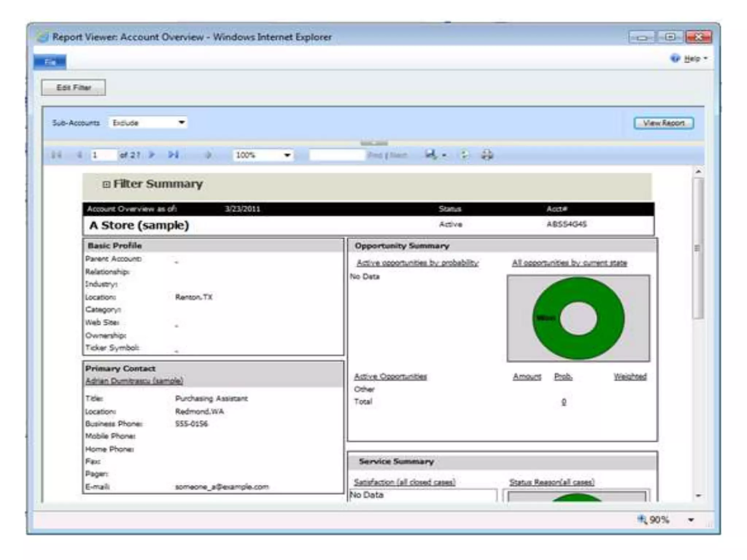Jump to last report page
This screenshot has height=560, width=747.
coord(173,155)
